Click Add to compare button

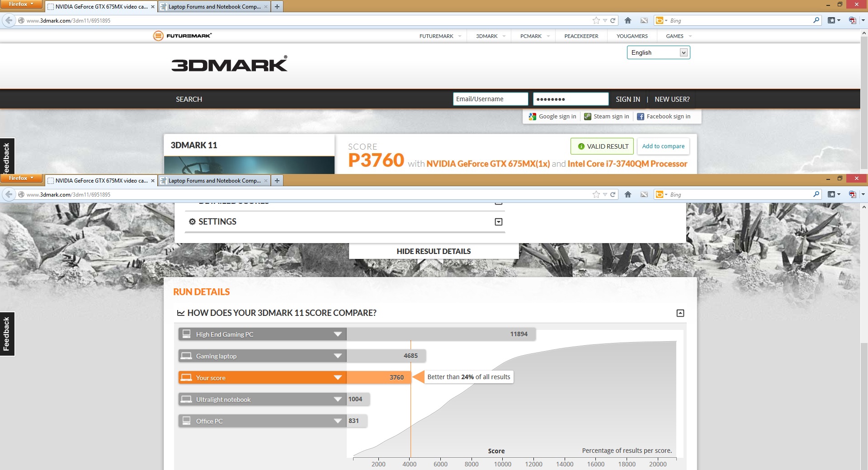coord(663,146)
